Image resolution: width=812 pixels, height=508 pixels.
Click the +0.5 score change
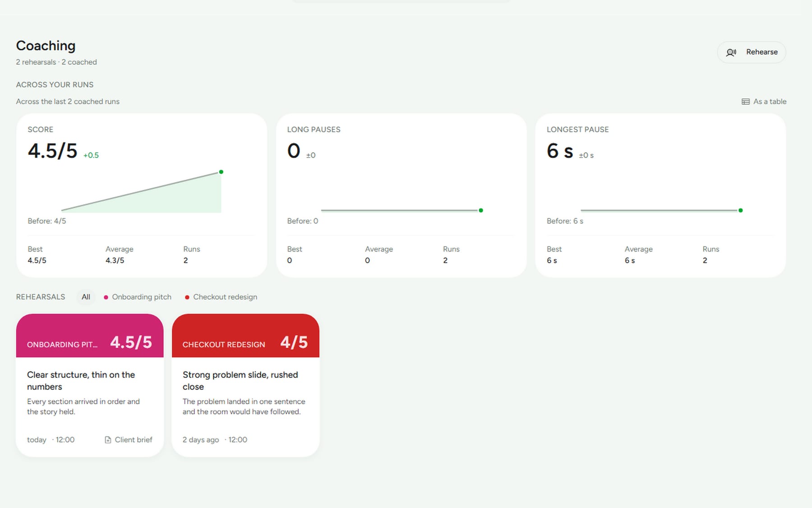pyautogui.click(x=91, y=155)
